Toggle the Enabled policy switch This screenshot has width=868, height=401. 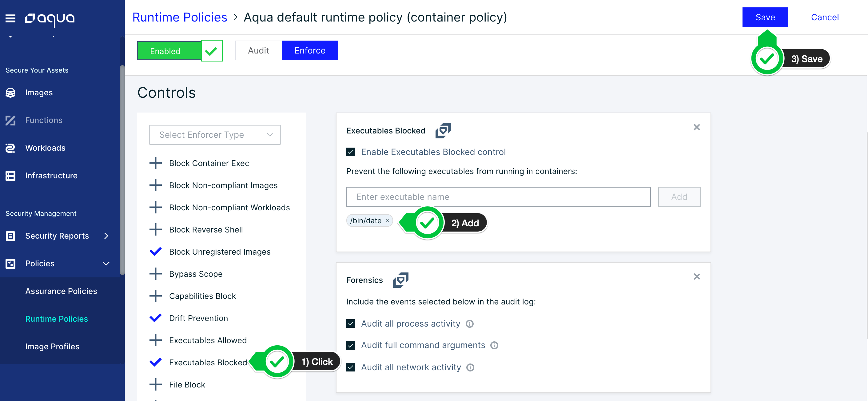(180, 51)
